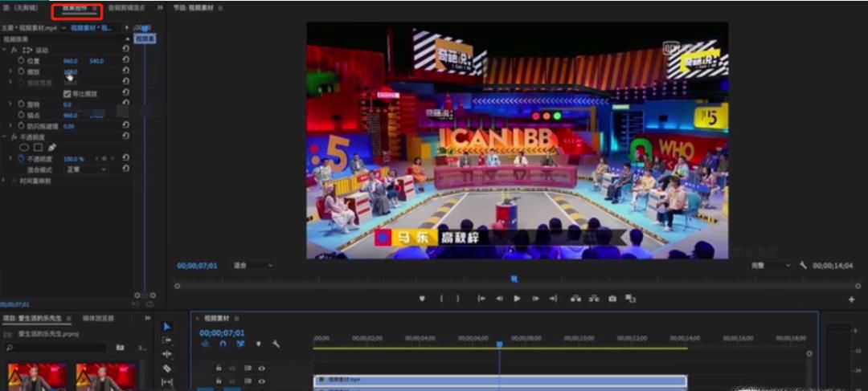Select the Ripple Edit tool

[x=166, y=355]
